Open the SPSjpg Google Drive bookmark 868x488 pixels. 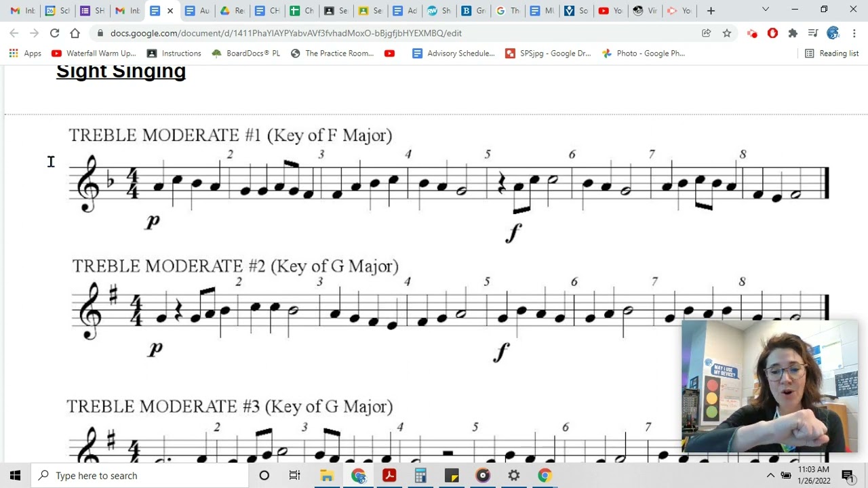[x=548, y=53]
